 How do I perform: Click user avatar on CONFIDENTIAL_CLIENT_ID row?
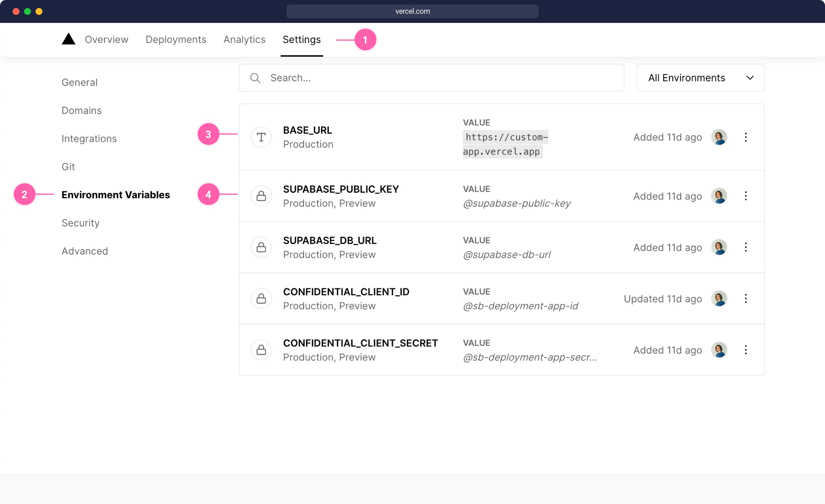click(719, 298)
